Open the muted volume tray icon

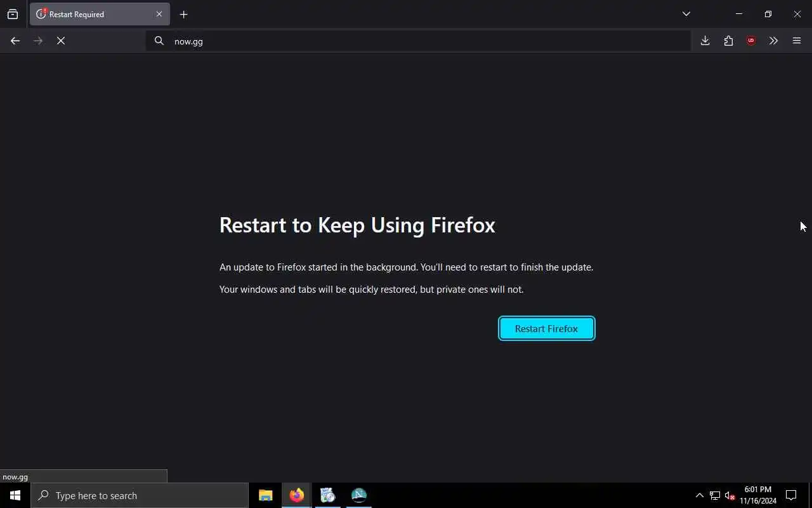[x=730, y=495]
